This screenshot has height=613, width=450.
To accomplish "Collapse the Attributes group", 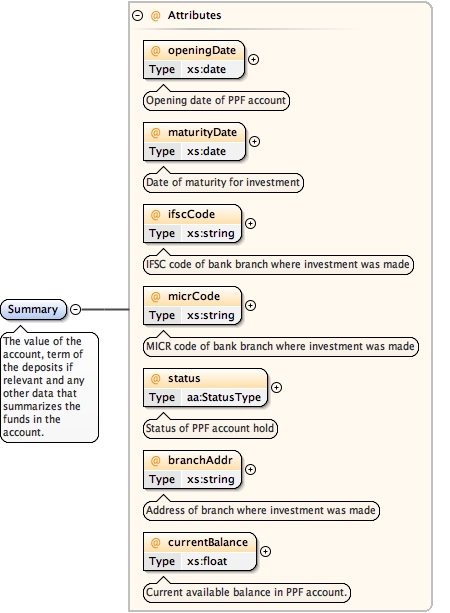I will click(137, 16).
